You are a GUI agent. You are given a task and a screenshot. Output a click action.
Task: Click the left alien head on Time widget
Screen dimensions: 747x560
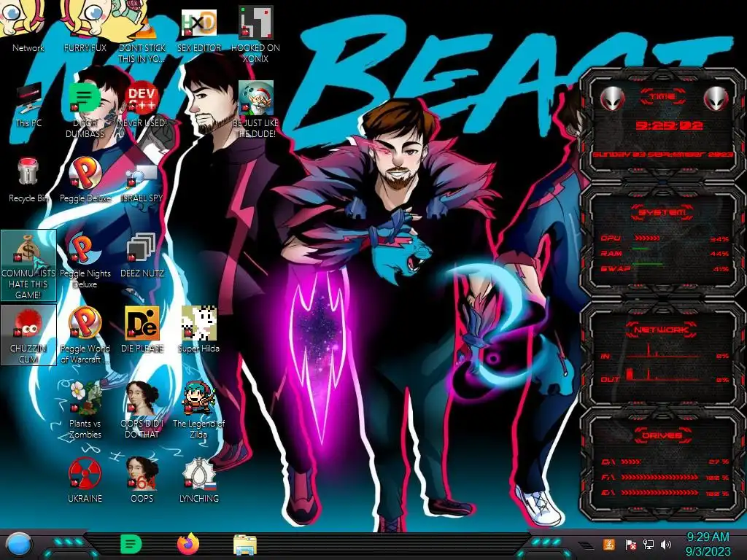[612, 99]
